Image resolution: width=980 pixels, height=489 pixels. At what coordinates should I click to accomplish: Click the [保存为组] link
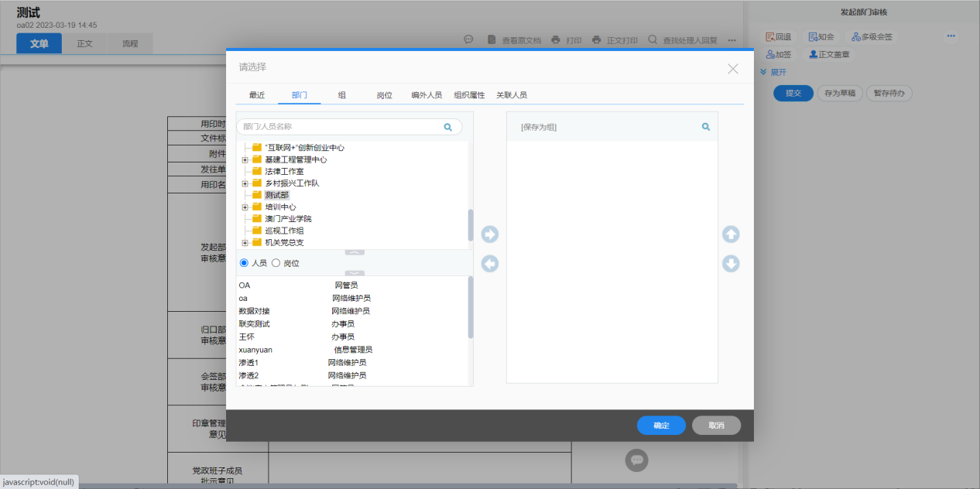(539, 127)
